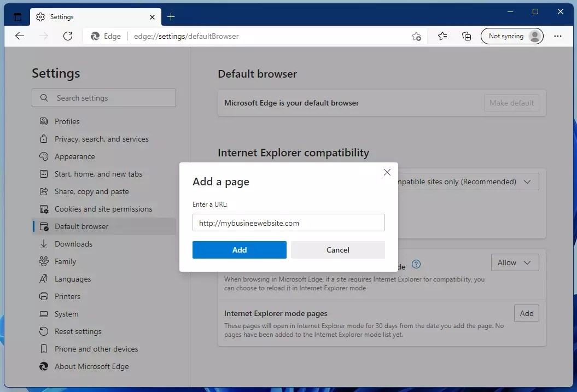Close the Settings tab

pos(153,17)
